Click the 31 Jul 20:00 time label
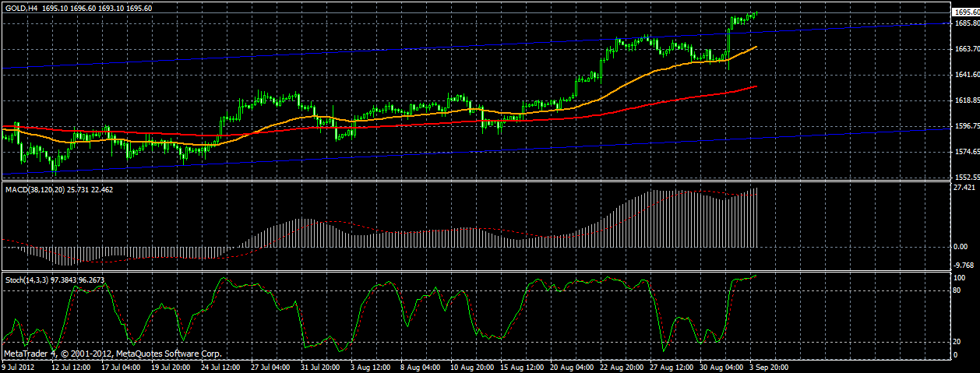Screen dimensions: 980x373 (x=321, y=367)
